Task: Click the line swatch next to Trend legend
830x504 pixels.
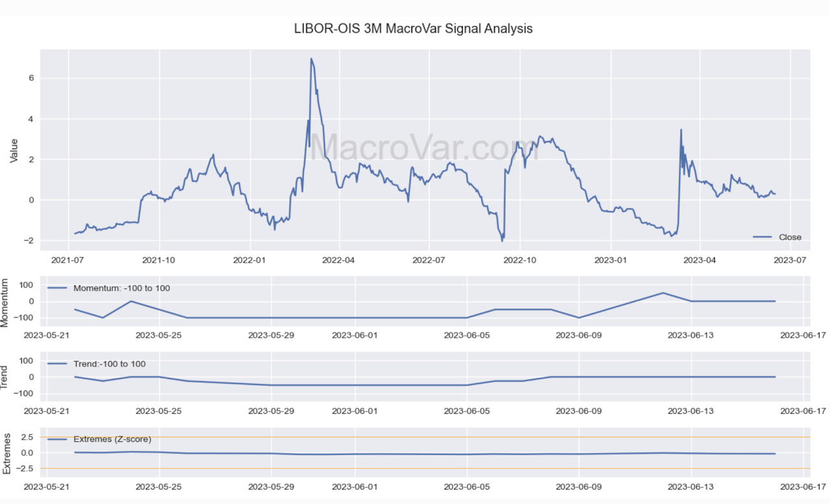Action: click(x=58, y=363)
